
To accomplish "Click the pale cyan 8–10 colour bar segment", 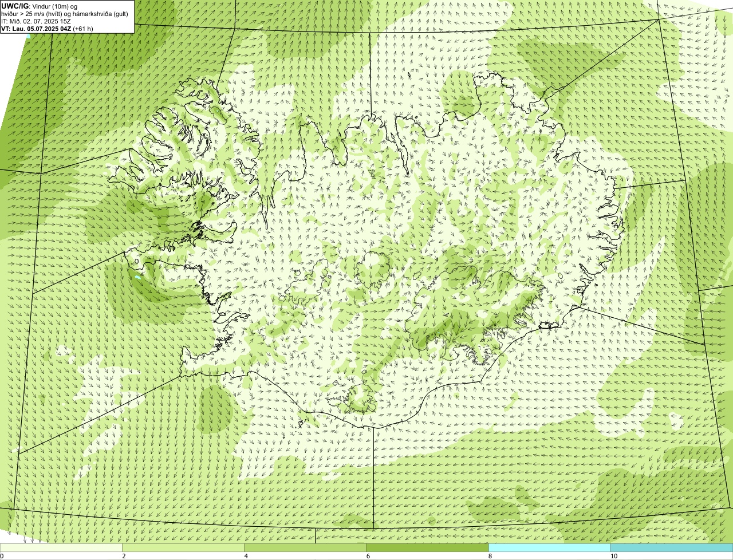I will (549, 548).
